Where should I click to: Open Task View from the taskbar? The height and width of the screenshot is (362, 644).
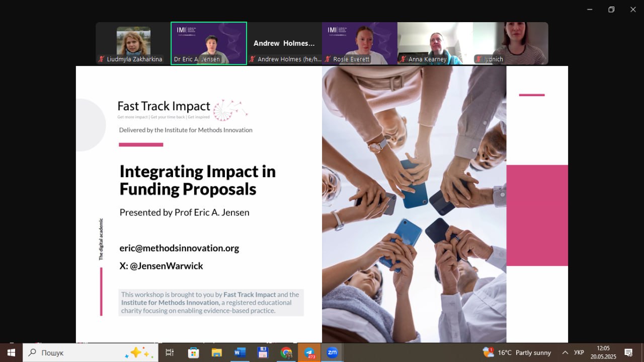pyautogui.click(x=170, y=352)
